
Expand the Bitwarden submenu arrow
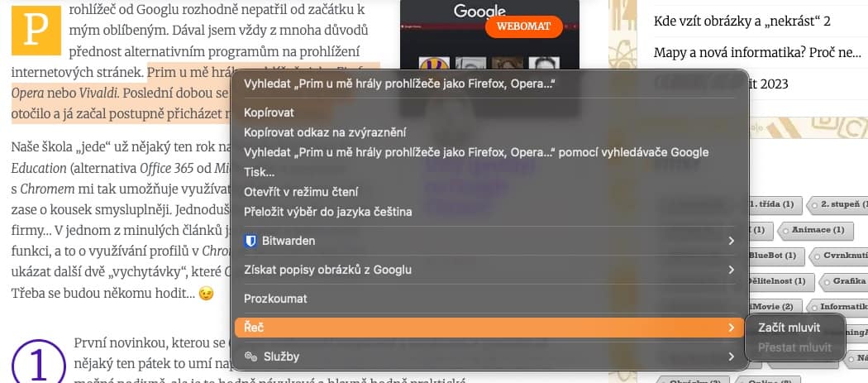coord(732,241)
